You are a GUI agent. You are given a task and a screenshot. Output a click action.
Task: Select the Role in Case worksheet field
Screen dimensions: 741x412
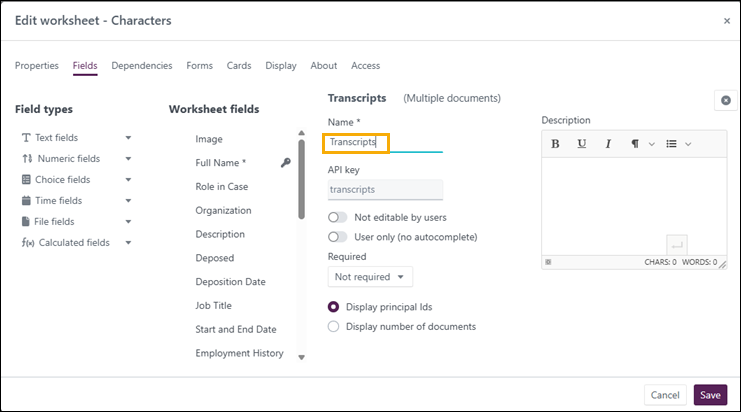(x=222, y=187)
